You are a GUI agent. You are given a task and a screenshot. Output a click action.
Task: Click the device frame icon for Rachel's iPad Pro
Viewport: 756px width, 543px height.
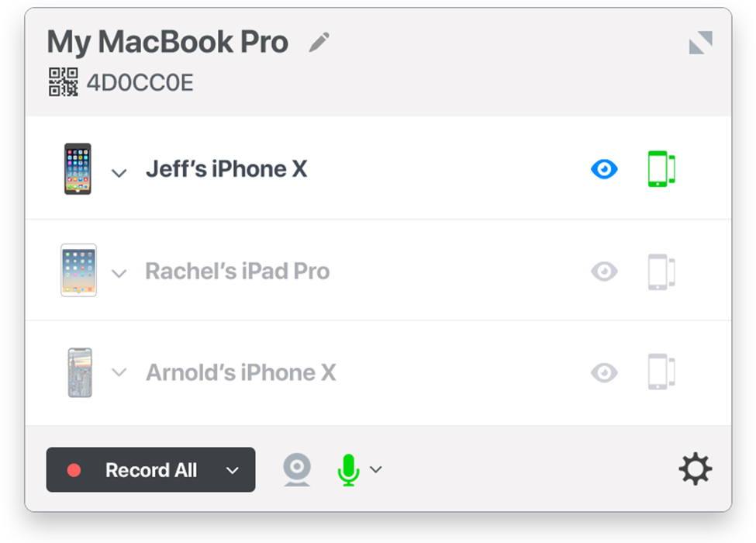661,271
